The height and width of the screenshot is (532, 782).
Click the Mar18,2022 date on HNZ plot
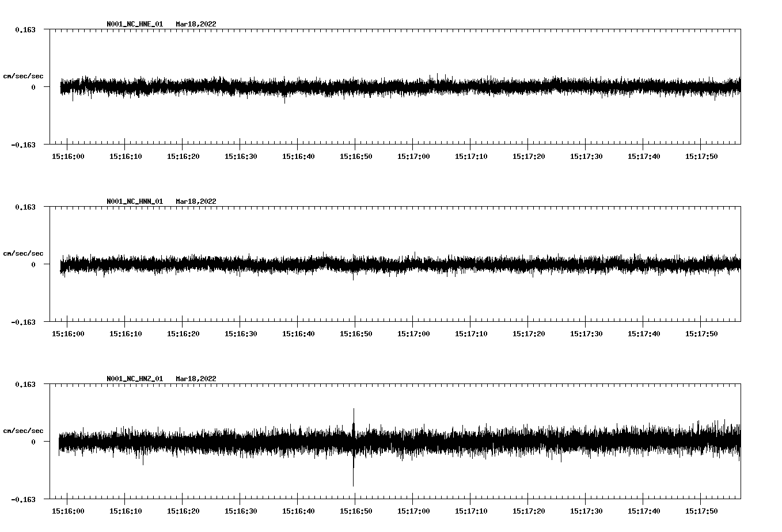[x=196, y=379]
